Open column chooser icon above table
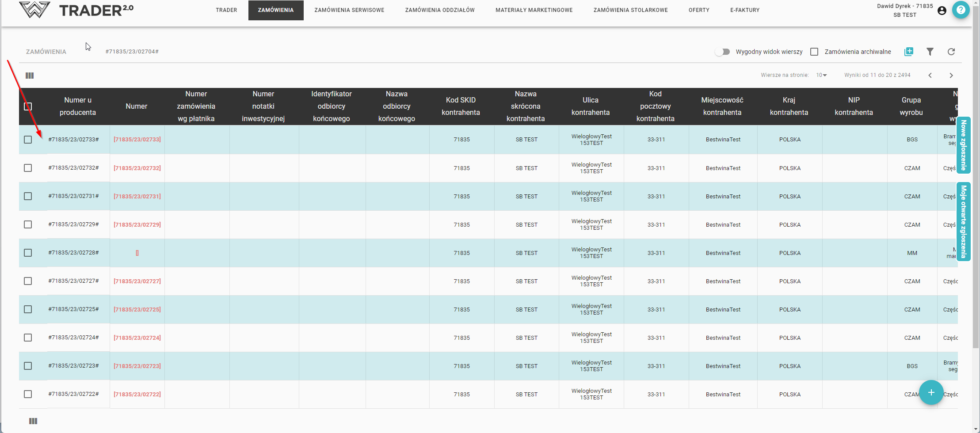This screenshot has height=433, width=980. coord(30,76)
